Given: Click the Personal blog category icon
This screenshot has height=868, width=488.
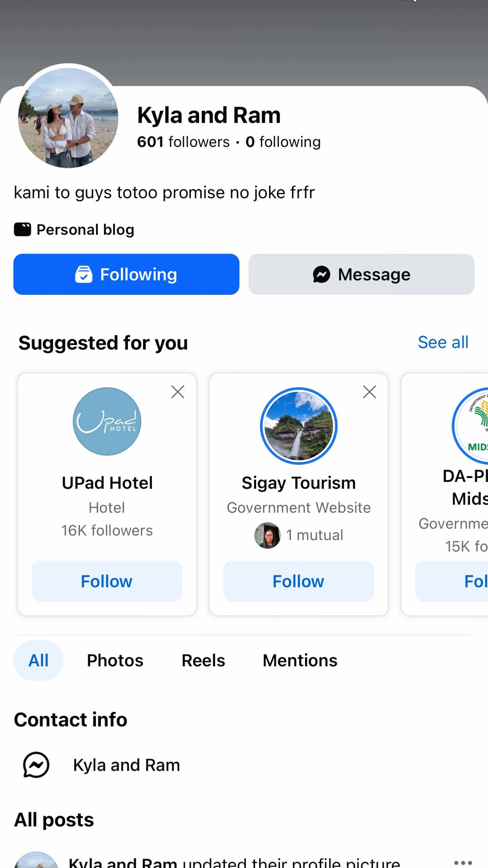Looking at the screenshot, I should [22, 230].
